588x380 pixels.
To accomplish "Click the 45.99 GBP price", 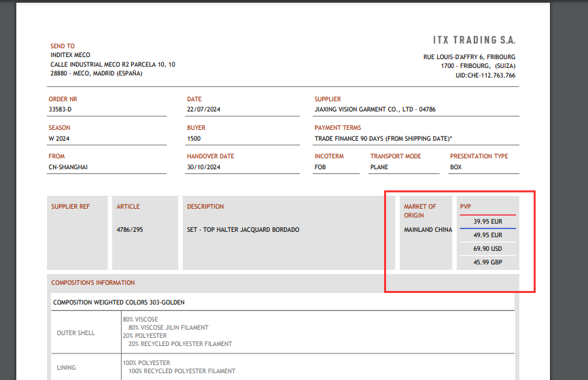I will pos(487,262).
